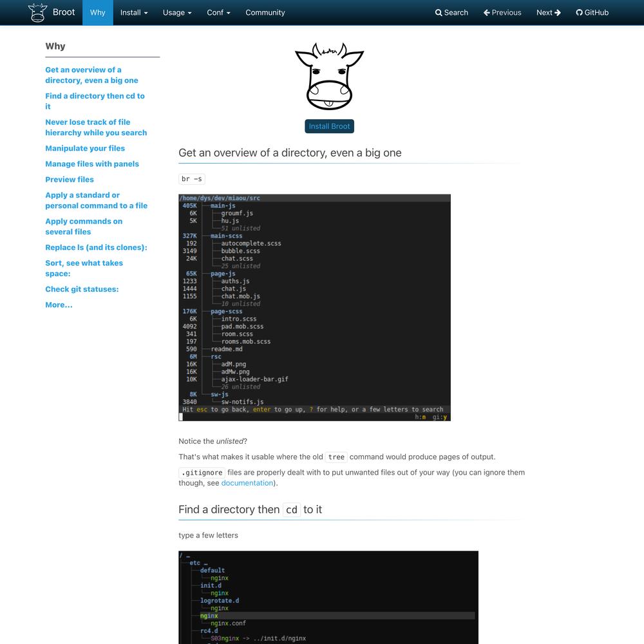This screenshot has height=644, width=644.
Task: Jump to 'Manipulate your files' section
Action: [85, 148]
